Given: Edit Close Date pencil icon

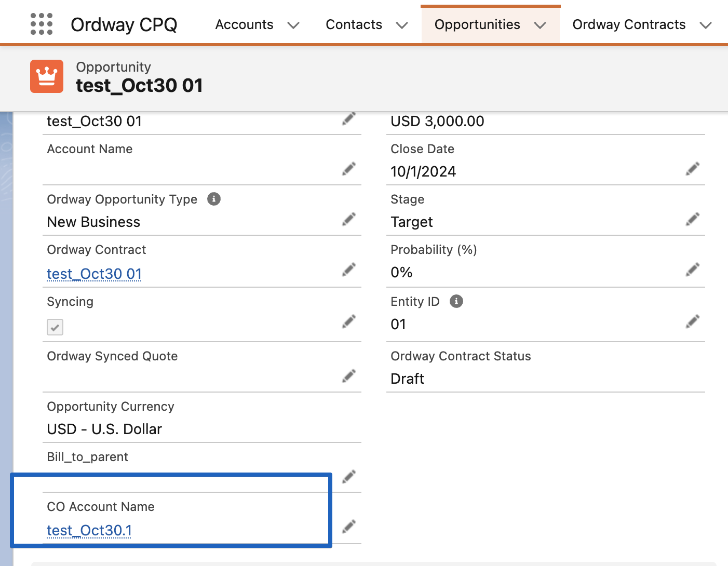Looking at the screenshot, I should click(x=693, y=169).
